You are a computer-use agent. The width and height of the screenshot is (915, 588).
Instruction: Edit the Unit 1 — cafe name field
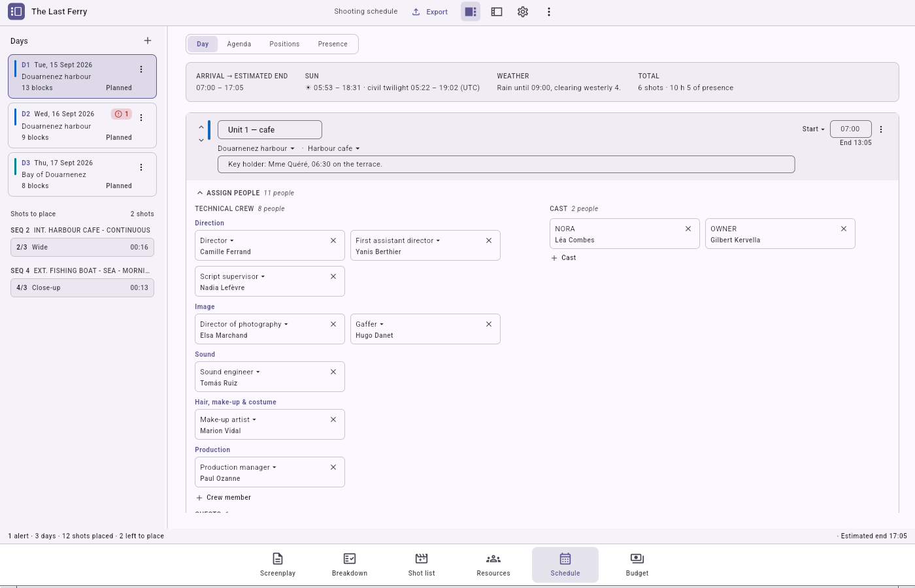[270, 129]
